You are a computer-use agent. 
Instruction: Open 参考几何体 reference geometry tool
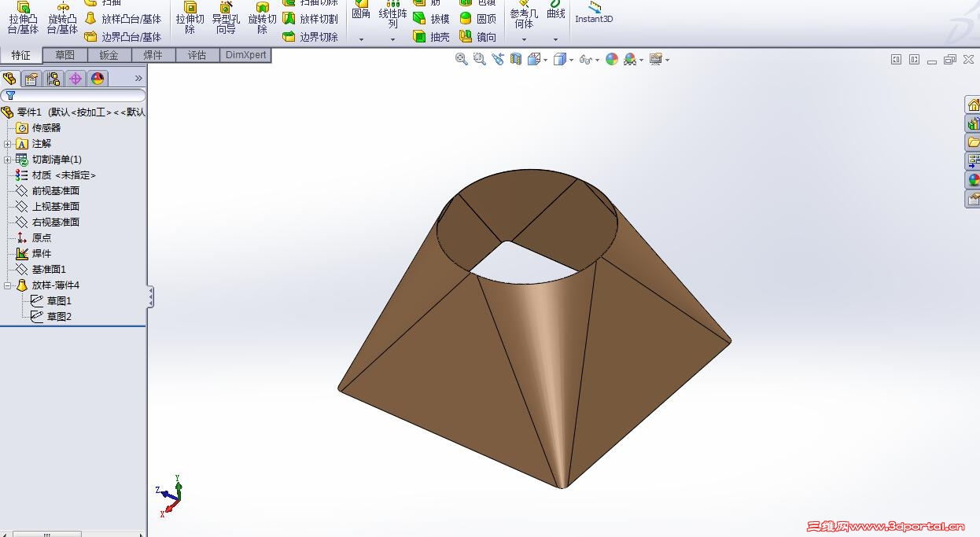click(x=524, y=14)
